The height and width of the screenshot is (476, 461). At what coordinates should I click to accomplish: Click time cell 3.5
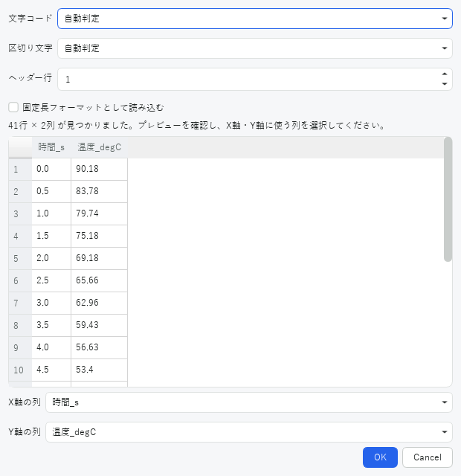coord(51,325)
